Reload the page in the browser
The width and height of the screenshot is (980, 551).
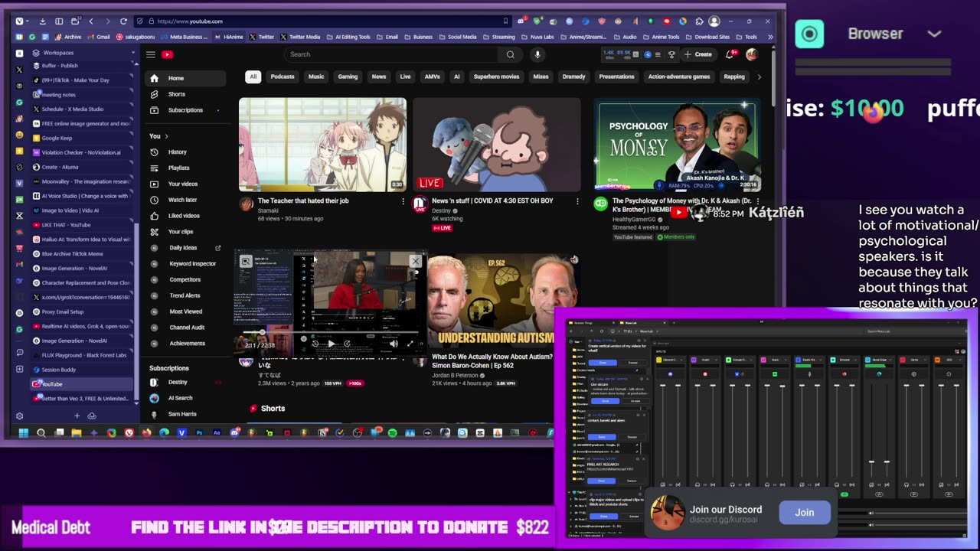point(124,21)
